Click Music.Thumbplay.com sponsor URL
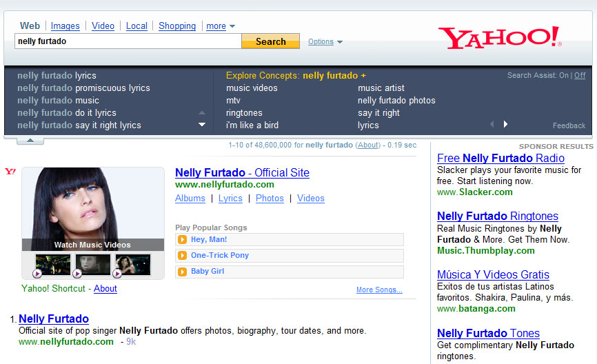597x364 pixels. (x=486, y=251)
